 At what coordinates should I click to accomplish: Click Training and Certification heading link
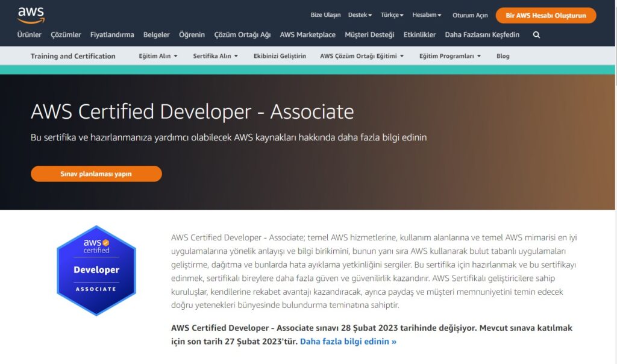click(x=73, y=56)
